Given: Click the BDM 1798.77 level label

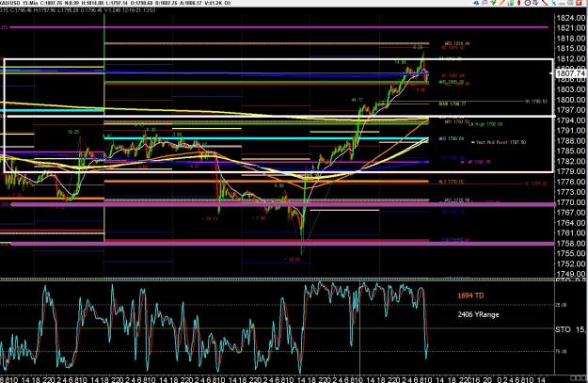Looking at the screenshot, I should (x=453, y=104).
